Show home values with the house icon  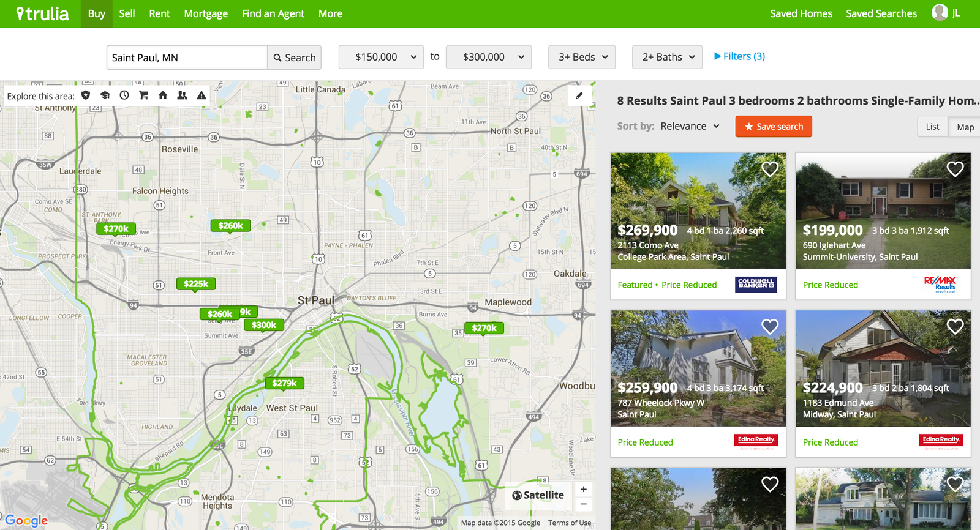click(x=163, y=95)
